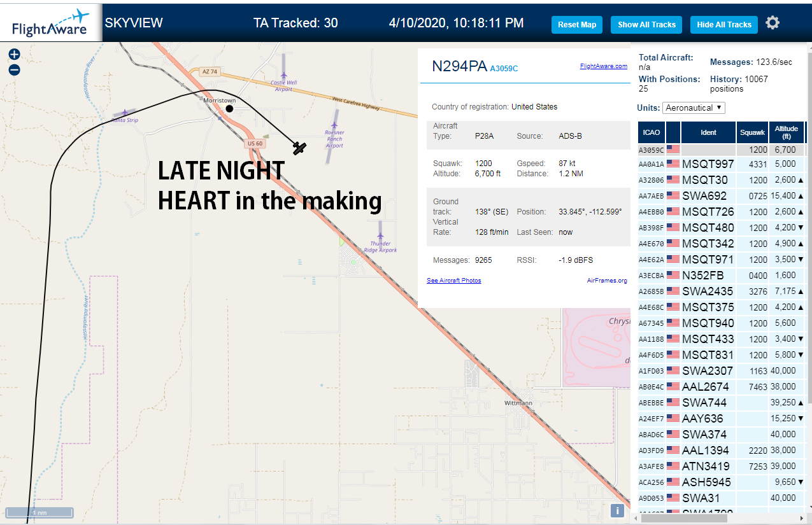The height and width of the screenshot is (525, 812).
Task: Open AirFrames.org link
Action: [x=607, y=281]
